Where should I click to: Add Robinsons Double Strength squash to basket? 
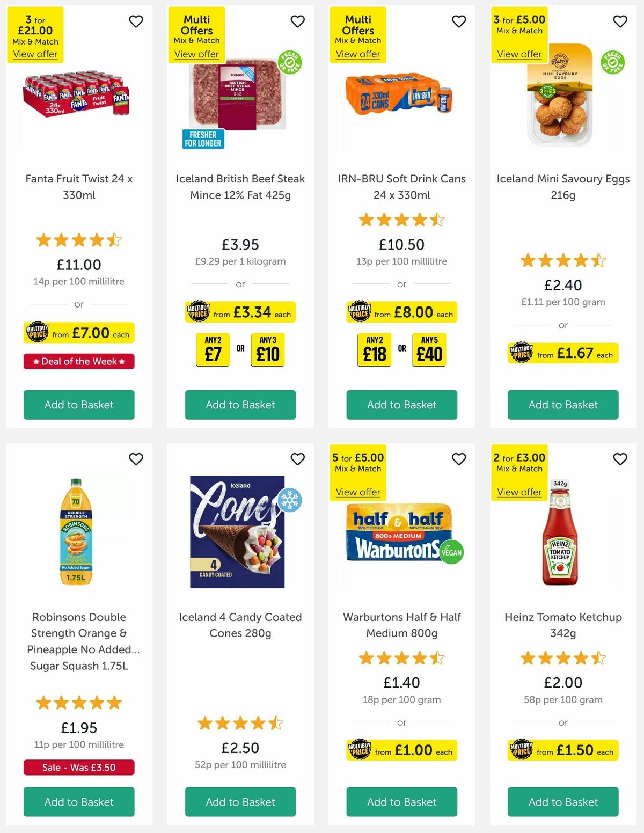(x=79, y=802)
